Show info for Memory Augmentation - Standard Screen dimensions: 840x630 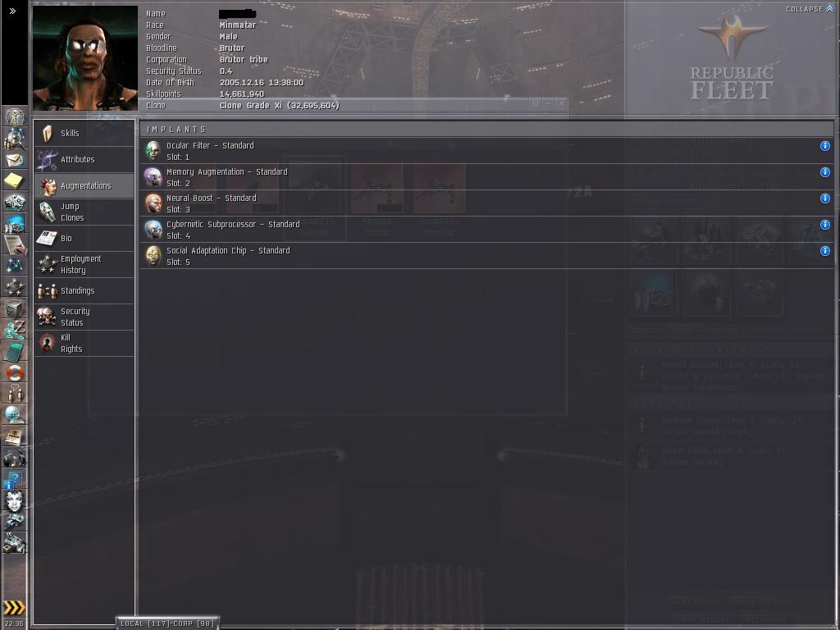pyautogui.click(x=825, y=172)
